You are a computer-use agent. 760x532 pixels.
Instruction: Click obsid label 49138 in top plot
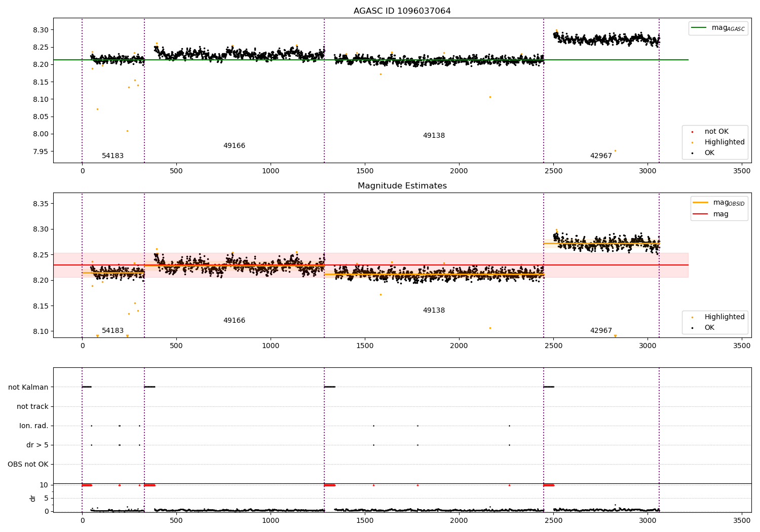(x=434, y=136)
